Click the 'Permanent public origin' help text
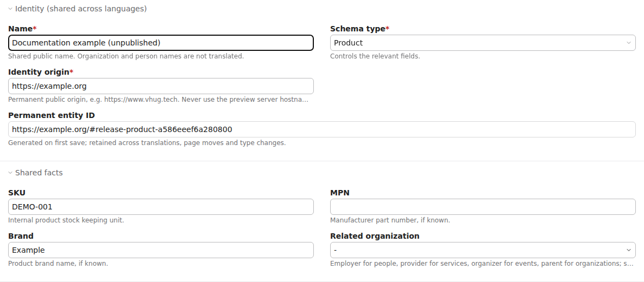This screenshot has width=644, height=282. tap(158, 100)
